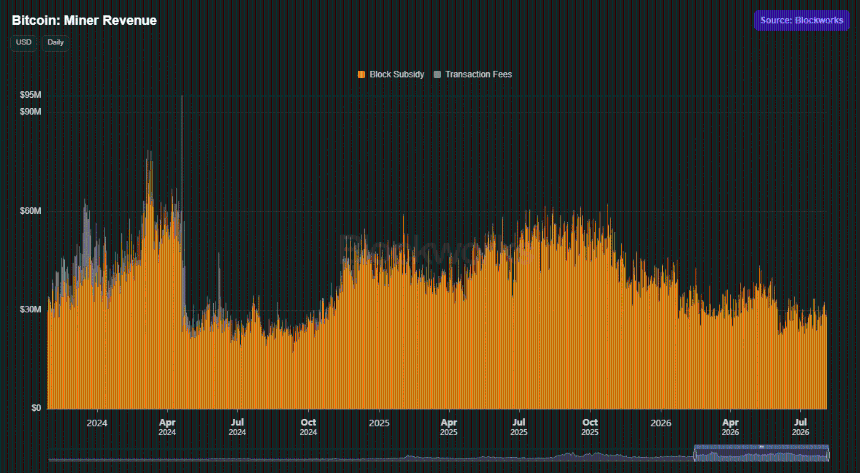The height and width of the screenshot is (473, 860).
Task: Click the Bitcoin: Miner Revenue title
Action: point(84,20)
